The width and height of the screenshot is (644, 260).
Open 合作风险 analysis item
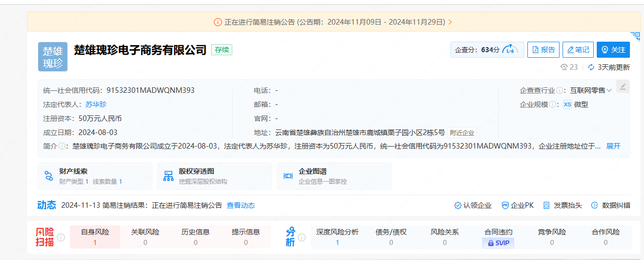coord(606,237)
